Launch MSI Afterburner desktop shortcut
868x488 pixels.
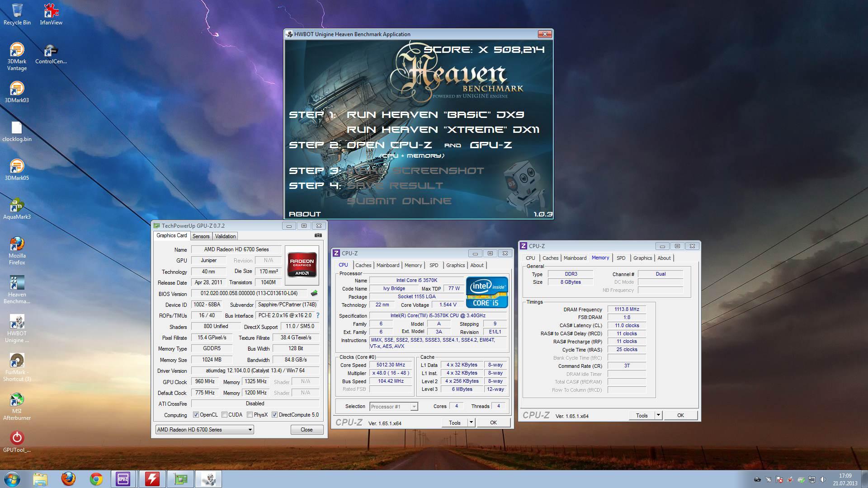(17, 406)
